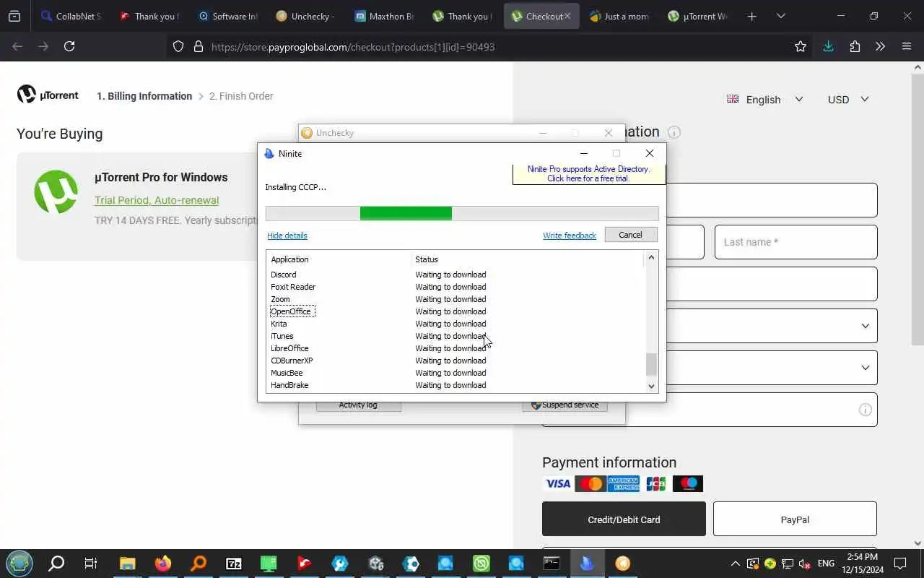Viewport: 924px width, 578px height.
Task: Open the upper billing form dropdown chevron
Action: coord(865,326)
